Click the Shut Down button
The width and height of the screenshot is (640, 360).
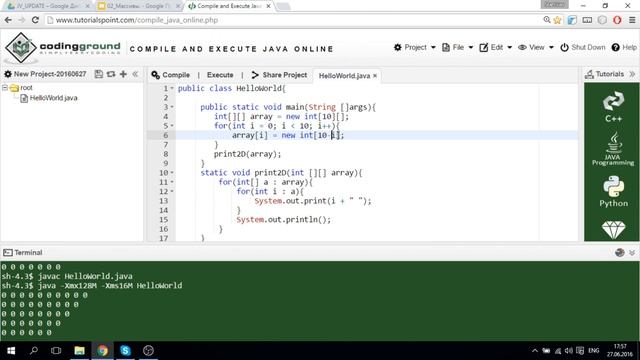[x=582, y=47]
